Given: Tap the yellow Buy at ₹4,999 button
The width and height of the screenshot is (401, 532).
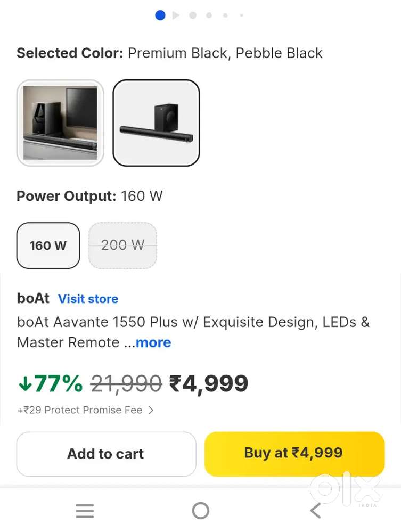Looking at the screenshot, I should point(294,454).
